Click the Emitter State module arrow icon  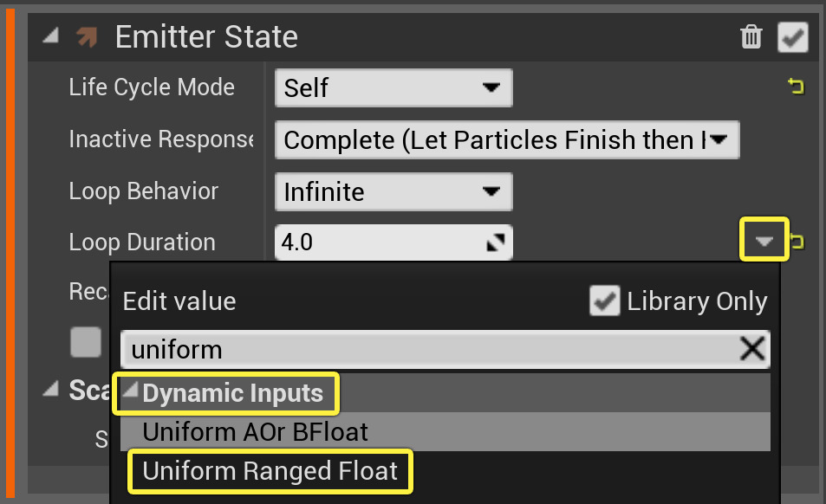87,37
